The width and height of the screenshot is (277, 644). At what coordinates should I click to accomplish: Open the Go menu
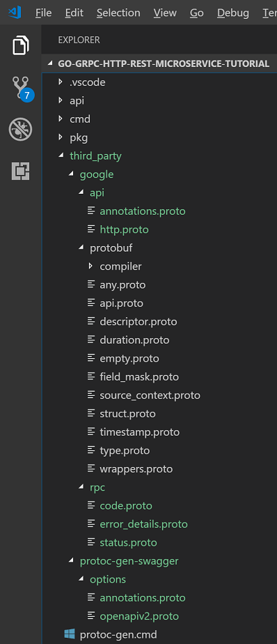coord(196,13)
